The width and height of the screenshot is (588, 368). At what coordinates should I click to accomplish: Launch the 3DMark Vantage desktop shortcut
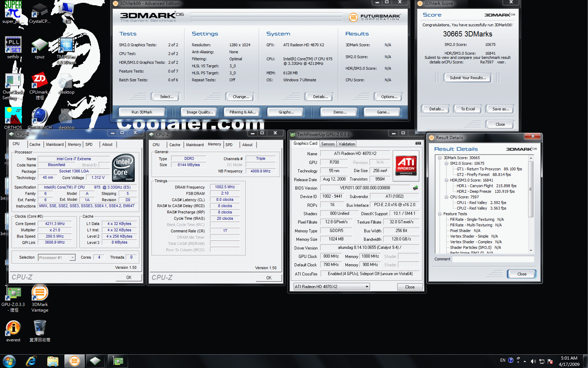click(x=40, y=299)
